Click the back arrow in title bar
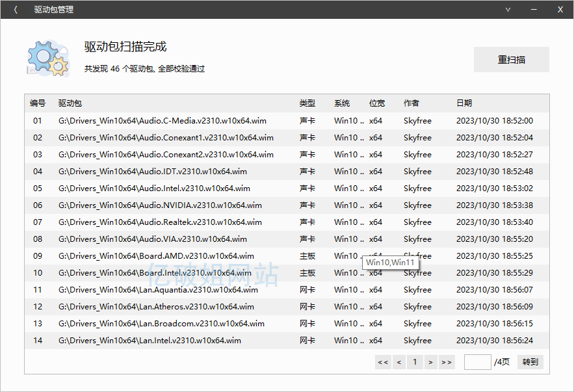The width and height of the screenshot is (574, 392). pos(16,10)
